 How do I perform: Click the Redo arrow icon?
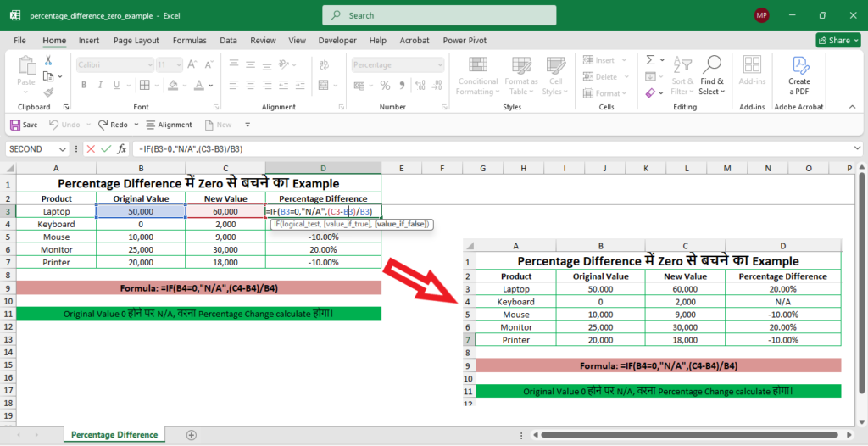(x=103, y=125)
